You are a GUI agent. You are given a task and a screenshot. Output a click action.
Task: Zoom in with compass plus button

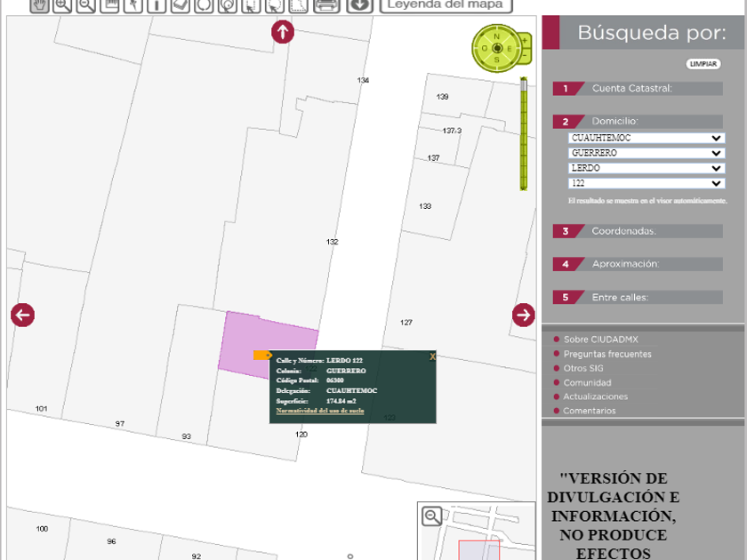525,41
